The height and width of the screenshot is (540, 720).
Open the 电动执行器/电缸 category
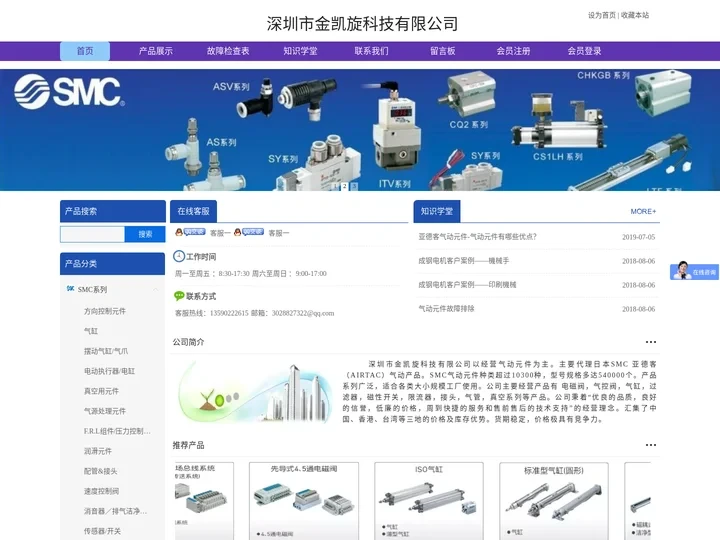coord(109,371)
